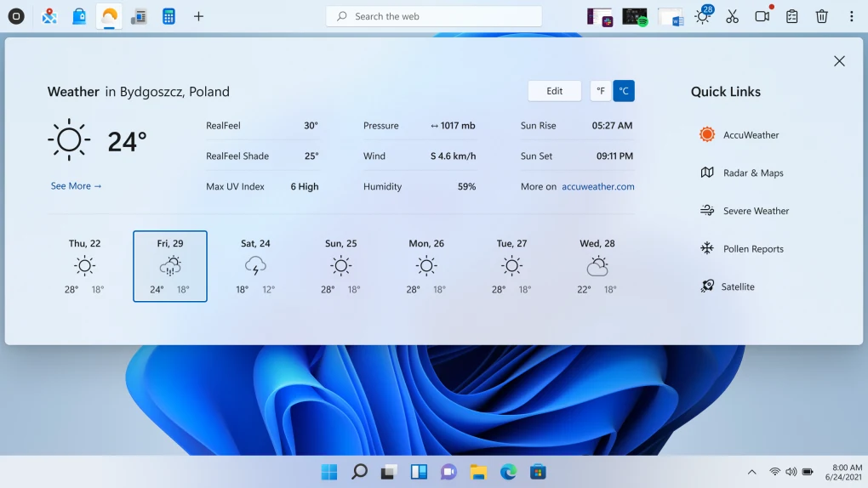Add a new widget with plus icon
868x488 pixels.
(x=199, y=16)
